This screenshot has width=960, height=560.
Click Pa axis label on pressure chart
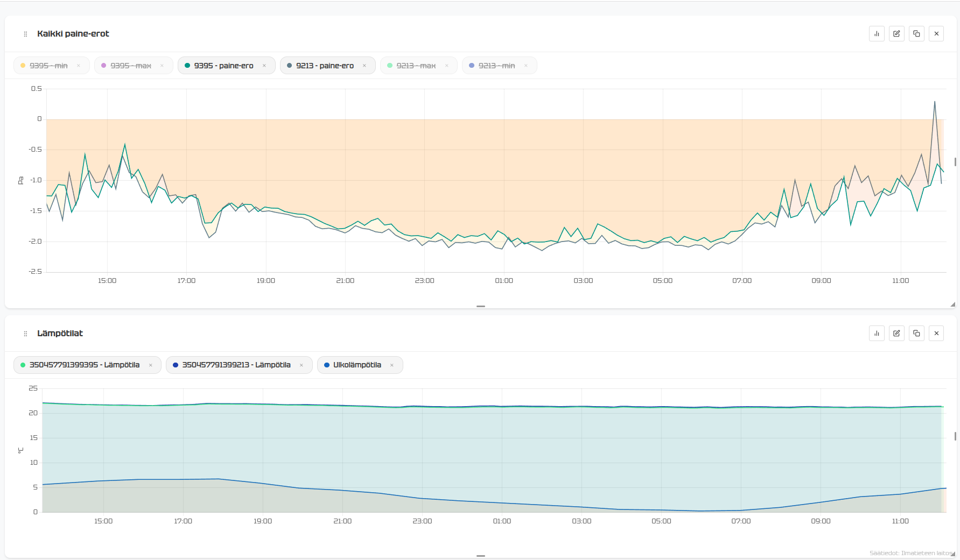pos(20,180)
